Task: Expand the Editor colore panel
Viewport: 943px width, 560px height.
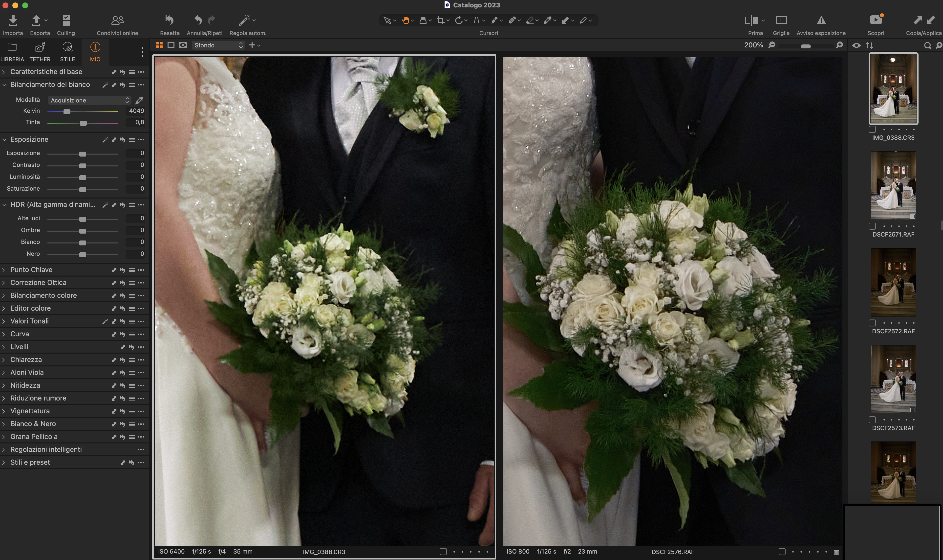Action: (4, 308)
